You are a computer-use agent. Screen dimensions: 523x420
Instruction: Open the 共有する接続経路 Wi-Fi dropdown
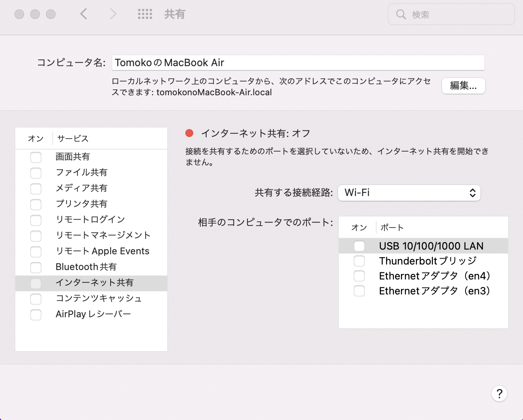click(409, 193)
